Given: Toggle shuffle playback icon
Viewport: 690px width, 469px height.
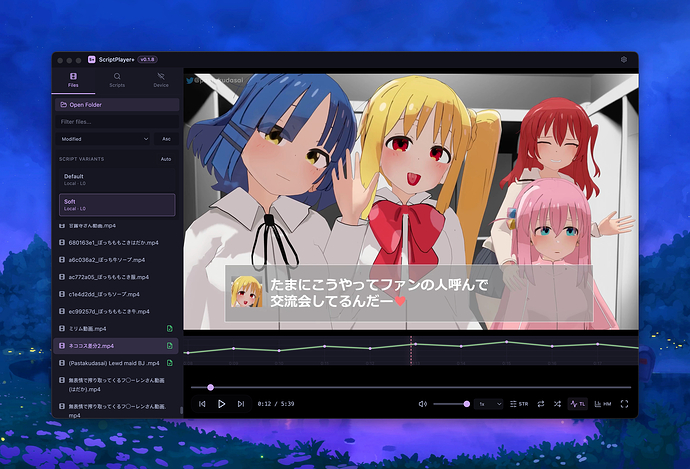Looking at the screenshot, I should [558, 404].
